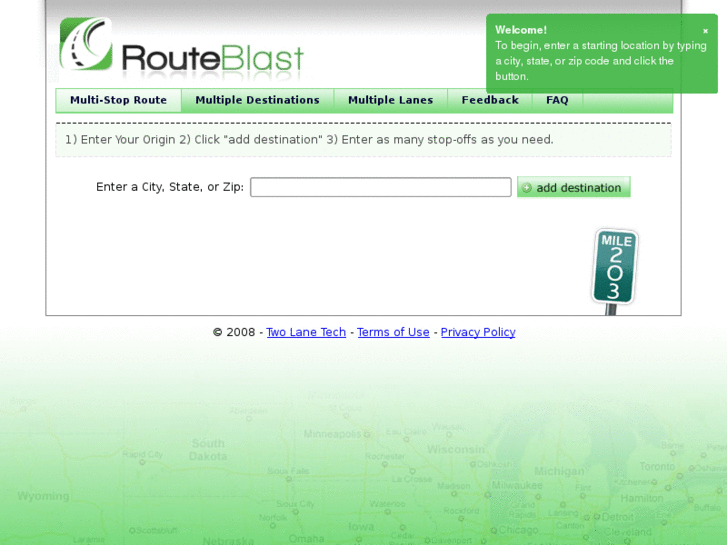
Task: Open the Privacy Policy link
Action: click(x=478, y=332)
